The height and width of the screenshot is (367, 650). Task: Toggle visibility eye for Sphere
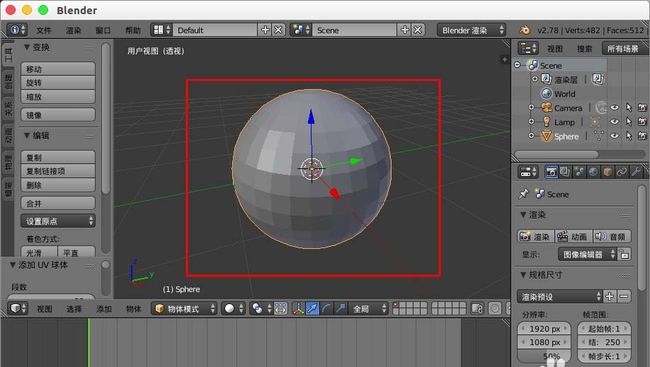pos(614,136)
